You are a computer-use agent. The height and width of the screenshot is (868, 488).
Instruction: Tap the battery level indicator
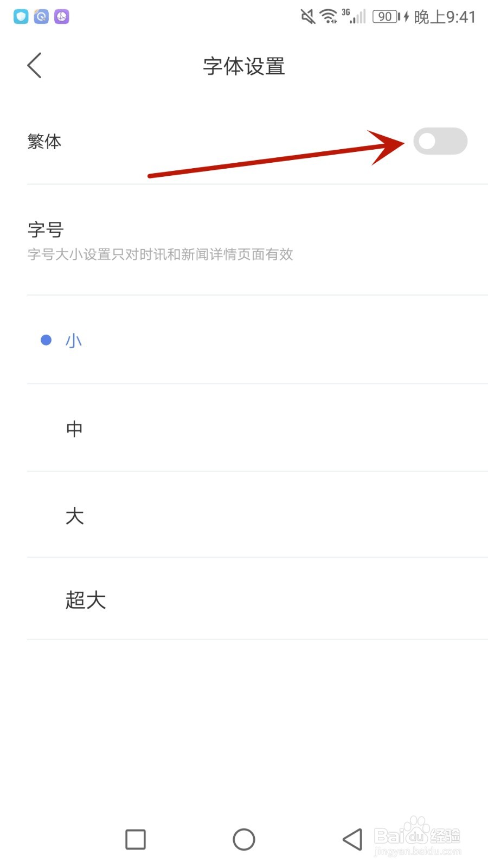386,17
